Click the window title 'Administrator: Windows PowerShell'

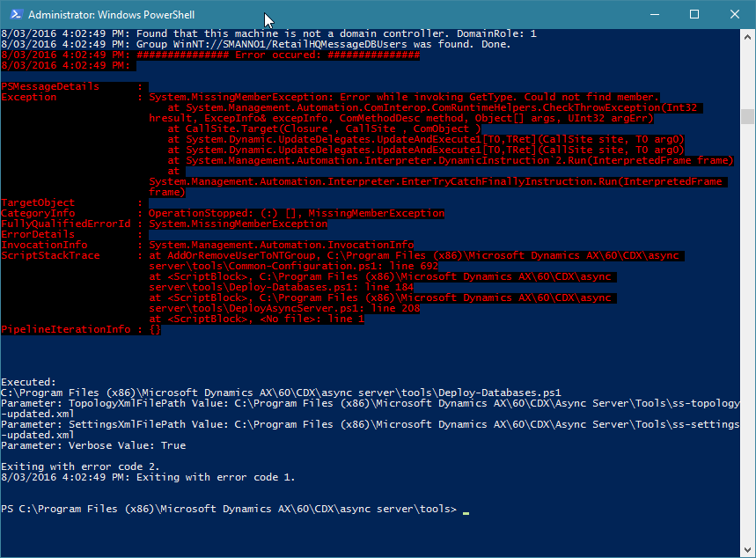tap(112, 15)
